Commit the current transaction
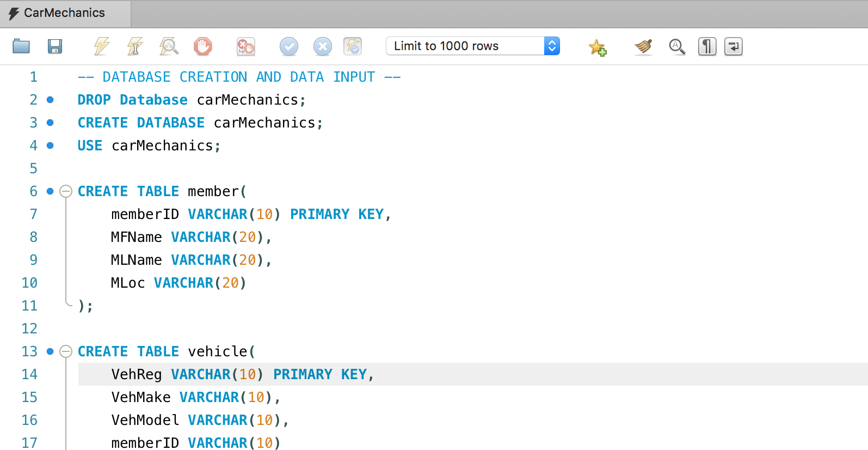Screen dimensions: 868x450 pos(288,46)
